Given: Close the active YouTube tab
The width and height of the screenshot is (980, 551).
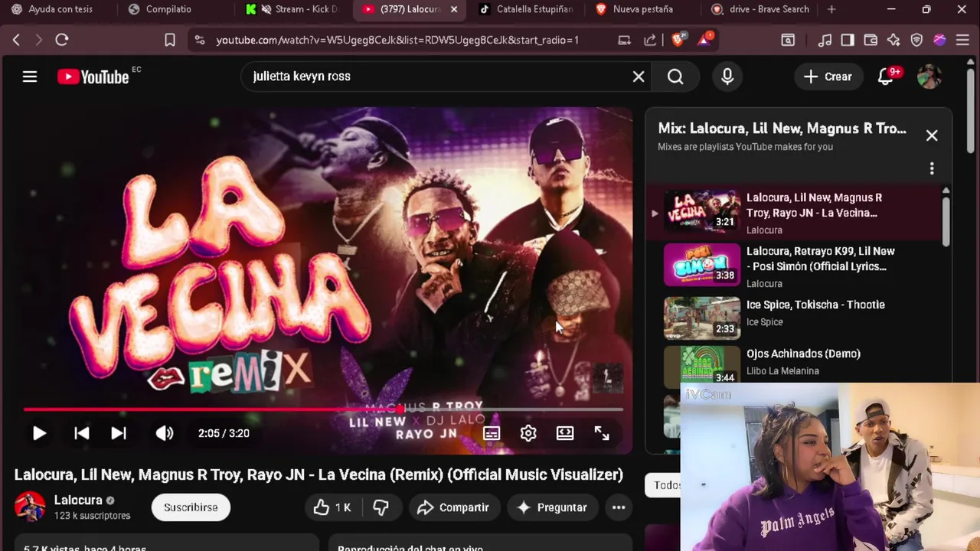Looking at the screenshot, I should pyautogui.click(x=454, y=9).
